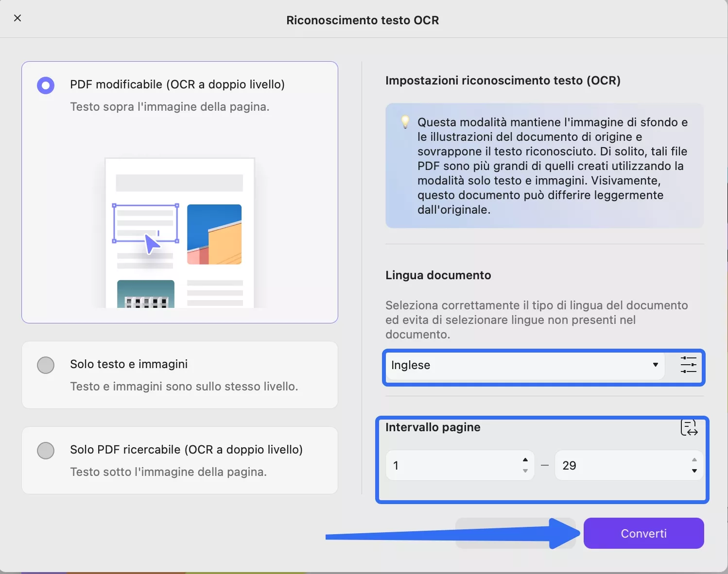Click the Intervallo pagine section
This screenshot has width=728, height=574.
pos(433,427)
